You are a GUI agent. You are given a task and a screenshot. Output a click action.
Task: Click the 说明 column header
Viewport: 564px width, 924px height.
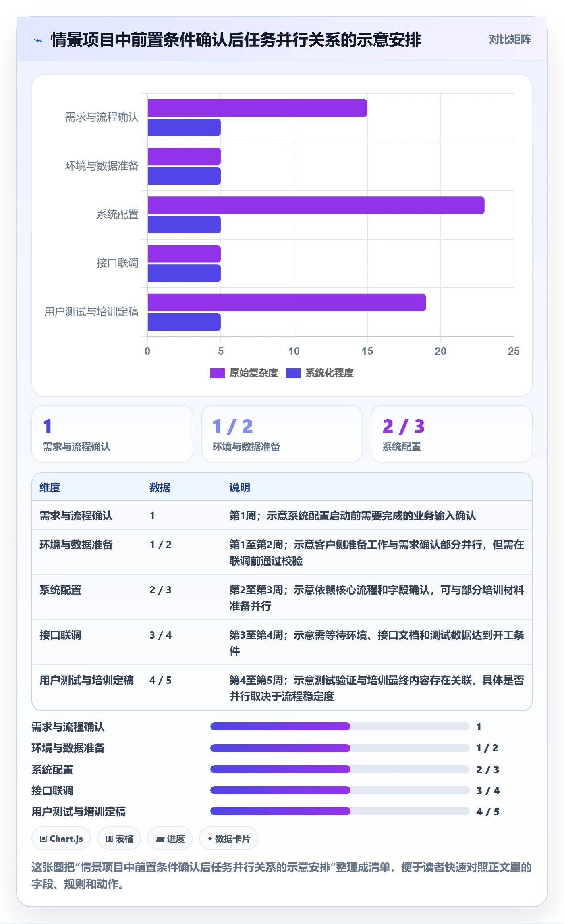[240, 487]
